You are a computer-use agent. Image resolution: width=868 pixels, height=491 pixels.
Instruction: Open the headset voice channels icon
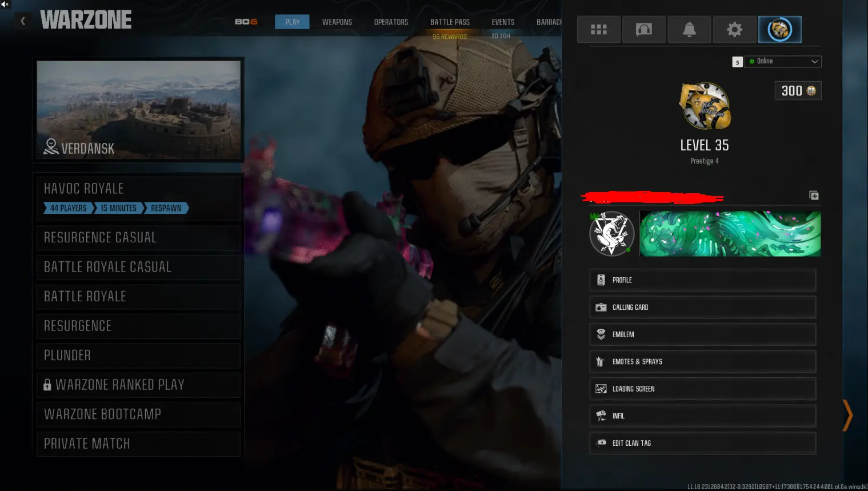[644, 29]
